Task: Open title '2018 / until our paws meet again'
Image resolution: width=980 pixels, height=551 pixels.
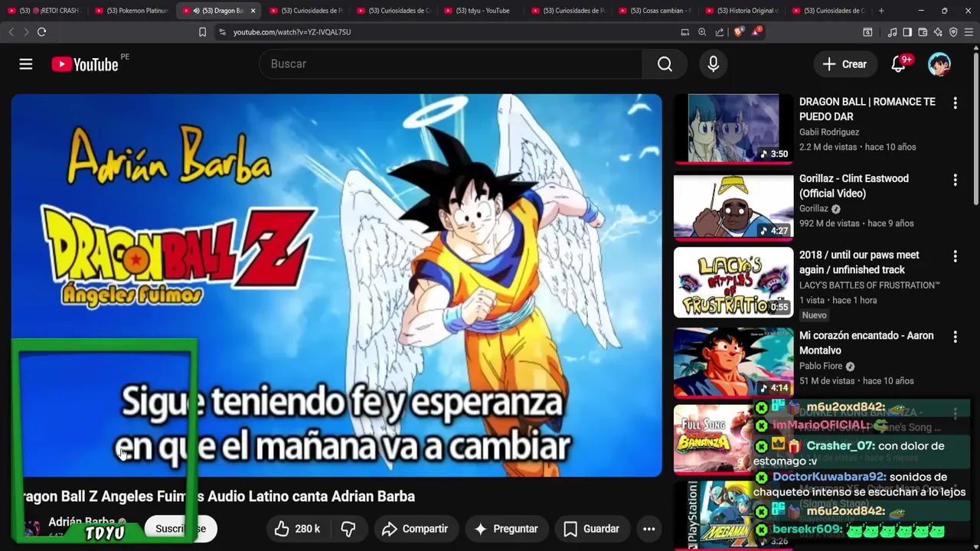Action: tap(859, 262)
